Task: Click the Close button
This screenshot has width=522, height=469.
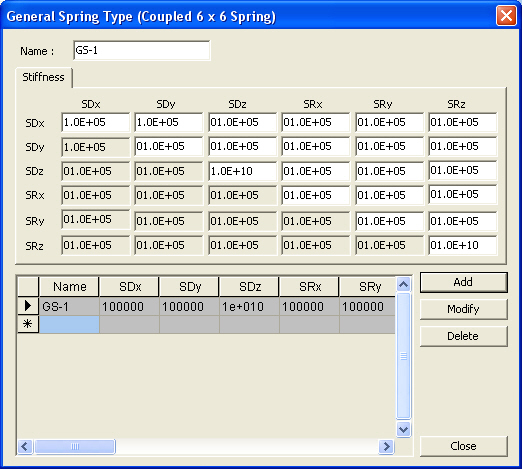Action: tap(463, 446)
